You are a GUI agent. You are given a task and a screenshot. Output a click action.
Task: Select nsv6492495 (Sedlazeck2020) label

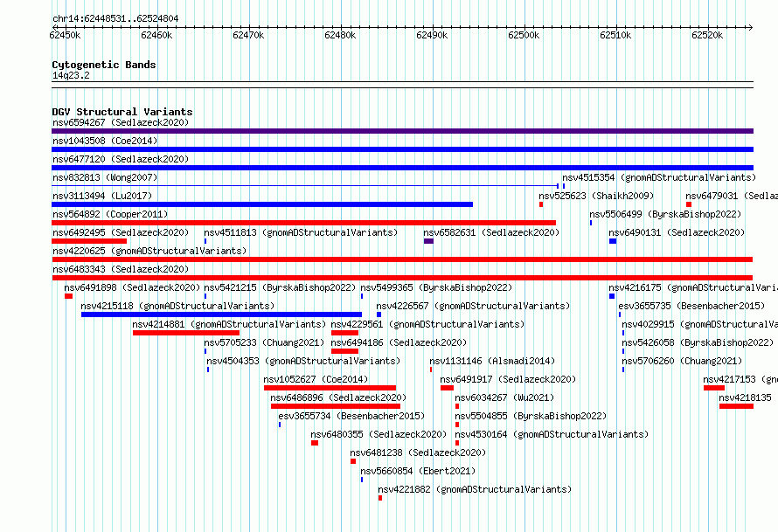pos(121,232)
